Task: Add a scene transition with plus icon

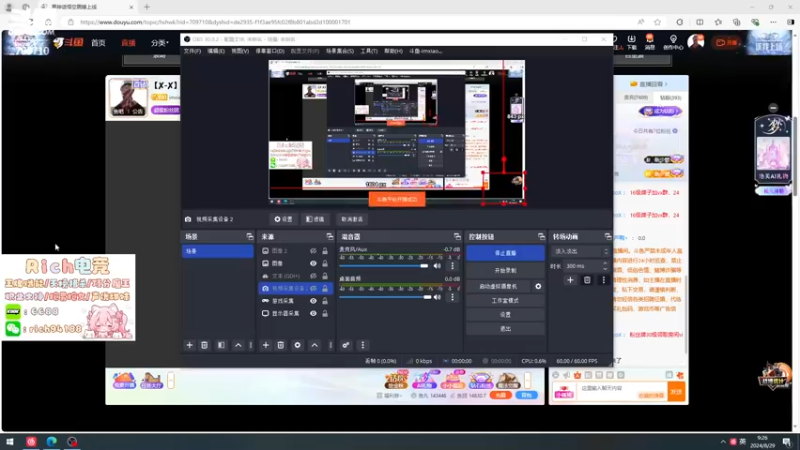Action: pos(570,280)
